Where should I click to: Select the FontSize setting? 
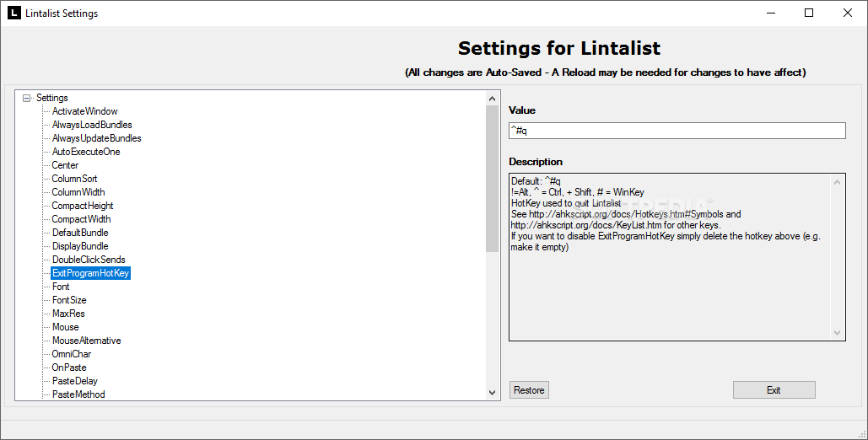[x=69, y=300]
